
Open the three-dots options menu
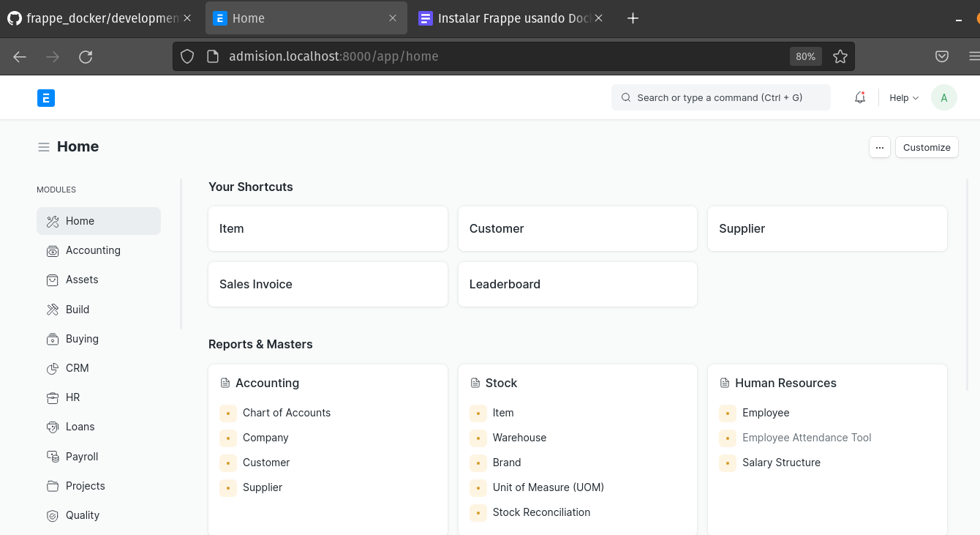880,147
